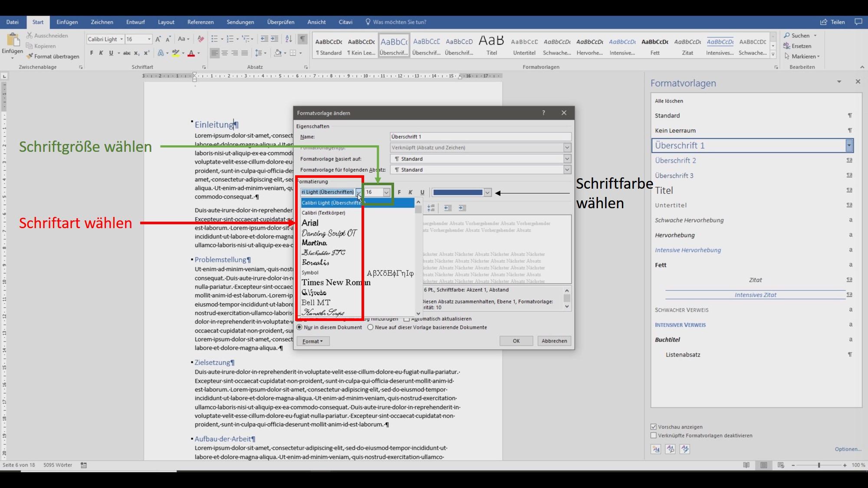The image size is (868, 488).
Task: Justify text in ribbon
Action: pos(245,53)
